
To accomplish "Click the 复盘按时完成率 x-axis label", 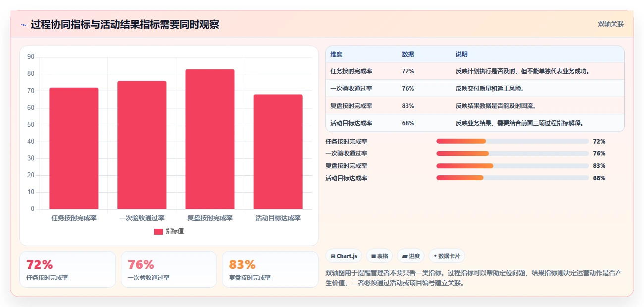I will pyautogui.click(x=210, y=218).
